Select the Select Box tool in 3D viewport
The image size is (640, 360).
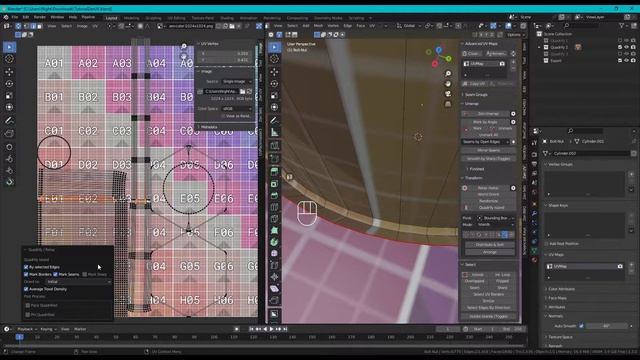pyautogui.click(x=274, y=47)
